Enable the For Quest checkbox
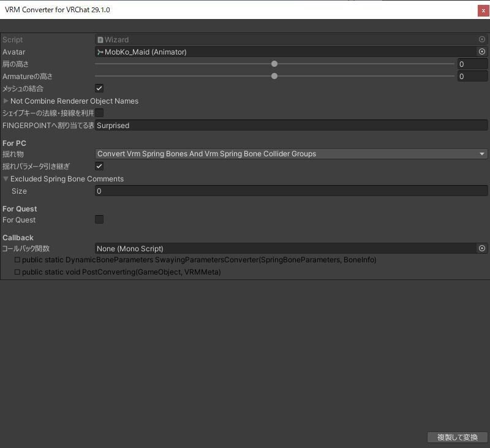The image size is (490, 448). (99, 219)
